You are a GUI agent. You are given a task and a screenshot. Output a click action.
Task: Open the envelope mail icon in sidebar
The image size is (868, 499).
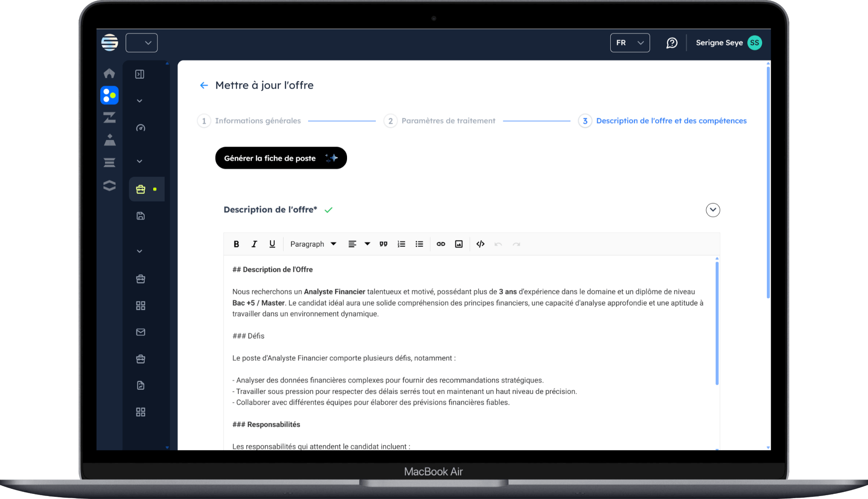point(141,332)
